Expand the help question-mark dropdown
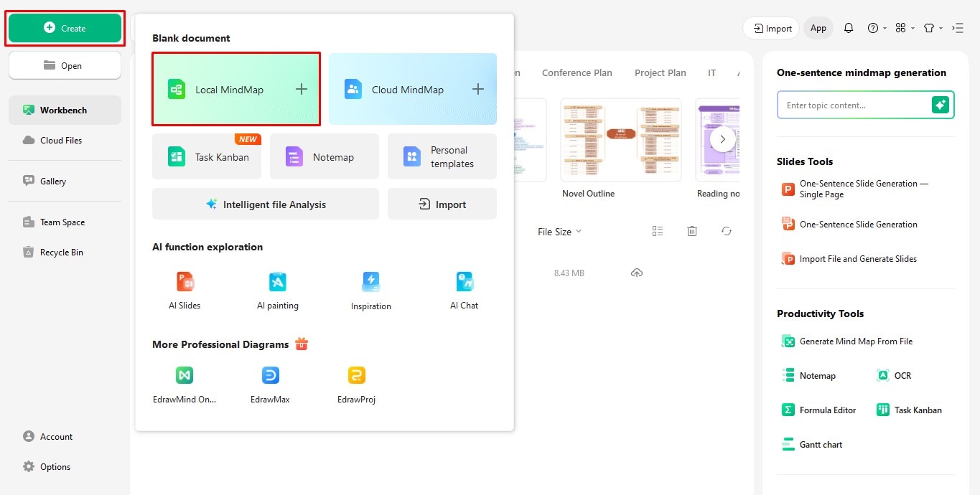This screenshot has width=980, height=495. tap(877, 28)
